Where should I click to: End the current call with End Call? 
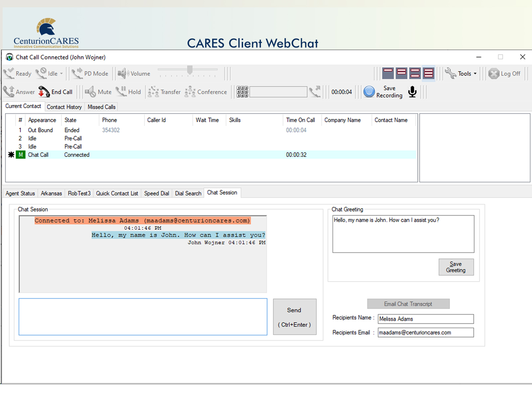[55, 92]
